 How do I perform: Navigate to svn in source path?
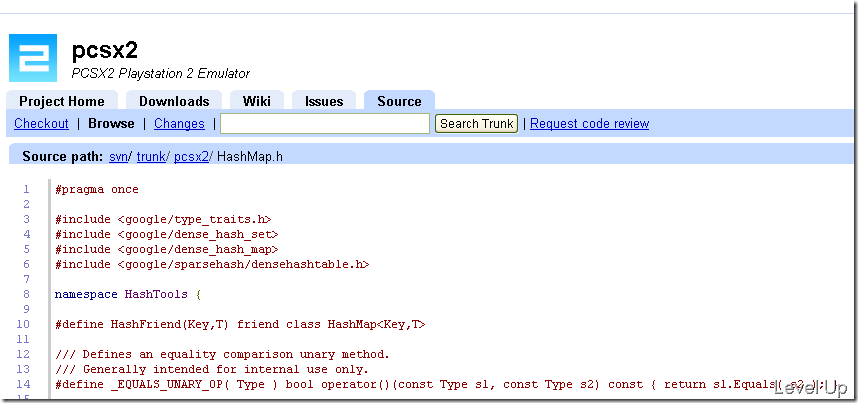coord(118,157)
